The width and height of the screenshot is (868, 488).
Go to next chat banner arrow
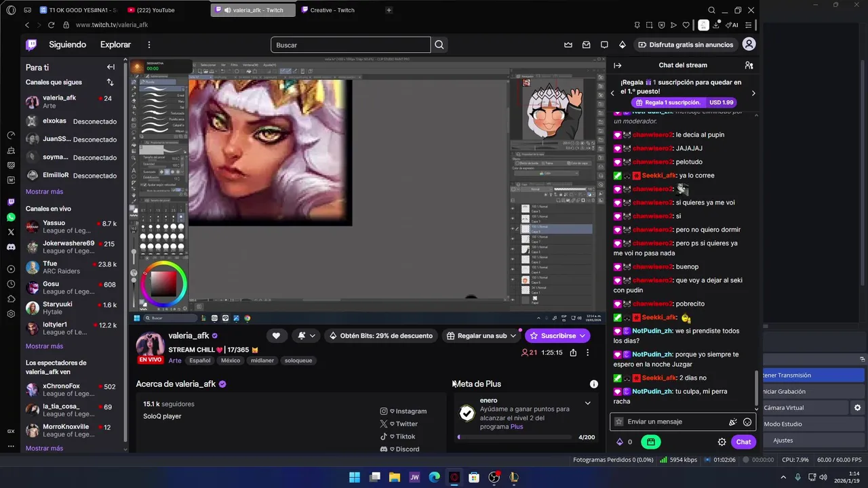(x=753, y=93)
